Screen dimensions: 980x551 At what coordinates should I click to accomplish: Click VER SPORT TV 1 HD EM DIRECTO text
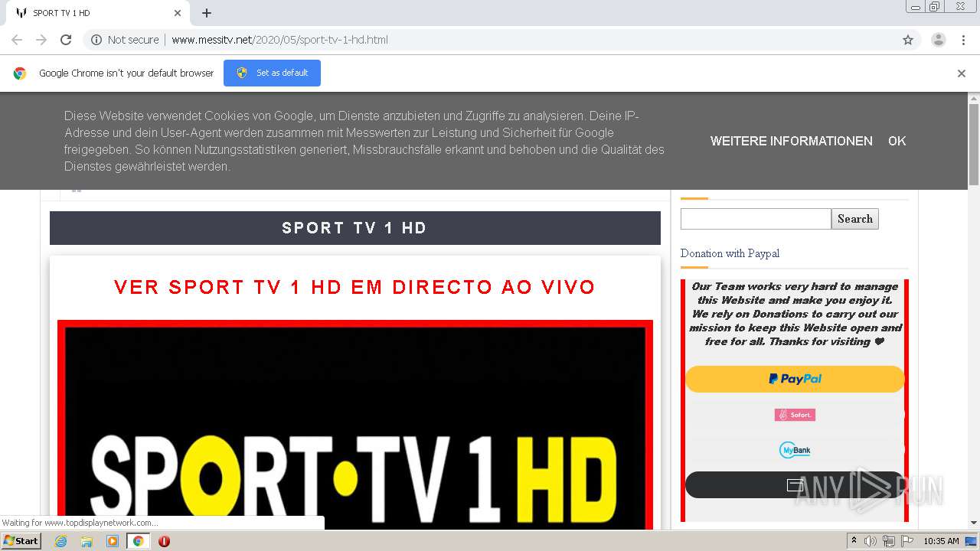(354, 287)
